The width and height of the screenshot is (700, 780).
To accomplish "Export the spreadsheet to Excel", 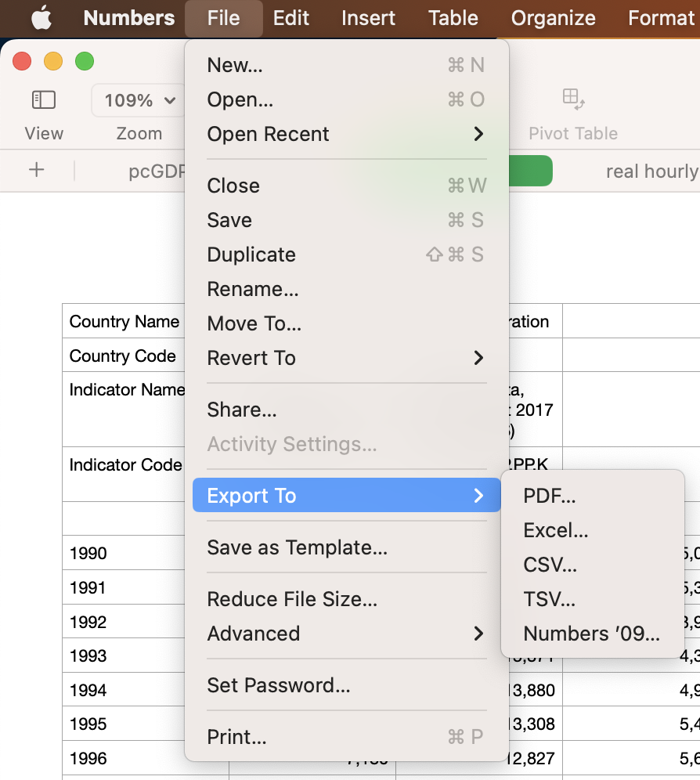I will point(557,530).
